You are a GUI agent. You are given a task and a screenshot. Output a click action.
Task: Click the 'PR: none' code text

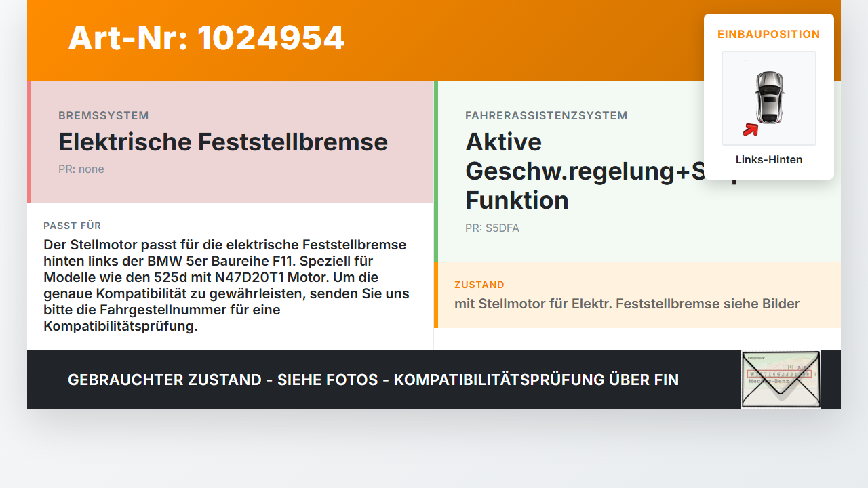pos(81,169)
